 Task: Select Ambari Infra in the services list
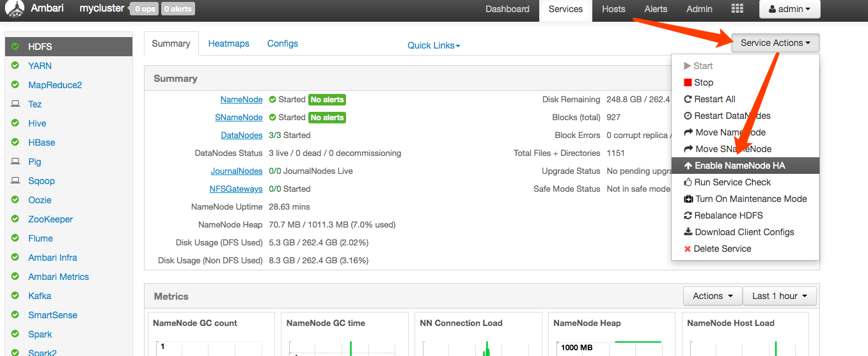52,258
